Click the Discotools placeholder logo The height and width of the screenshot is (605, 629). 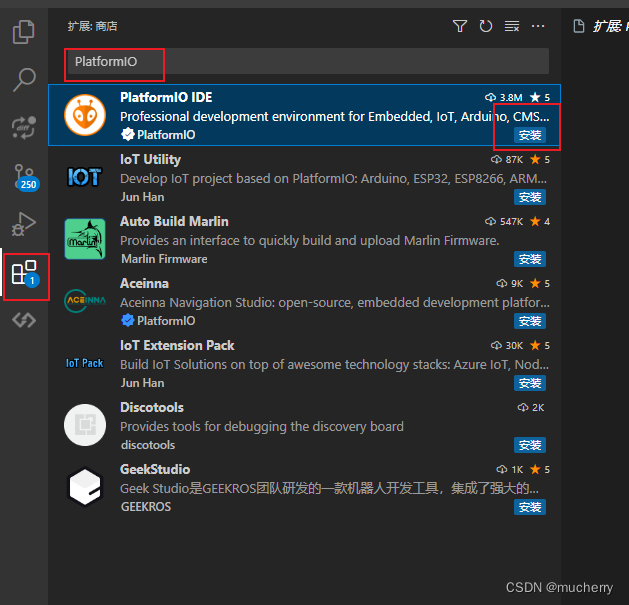click(x=85, y=425)
